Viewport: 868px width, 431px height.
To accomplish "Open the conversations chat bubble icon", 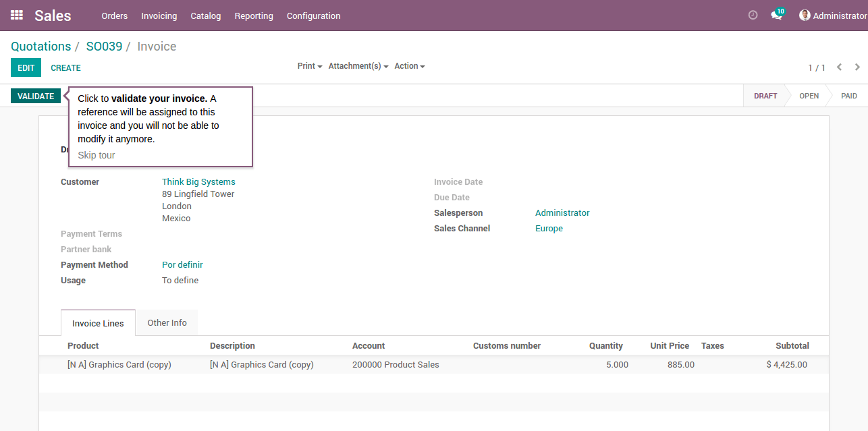I will point(776,16).
